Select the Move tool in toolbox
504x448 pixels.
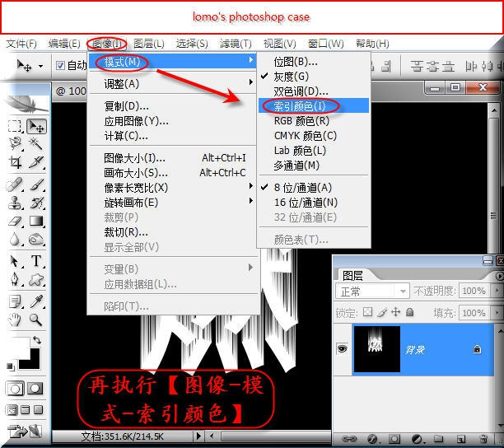tap(36, 126)
